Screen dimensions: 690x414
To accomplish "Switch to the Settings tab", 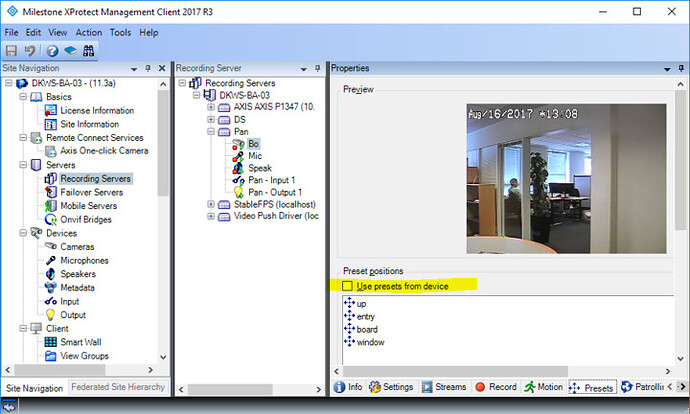I will click(391, 387).
